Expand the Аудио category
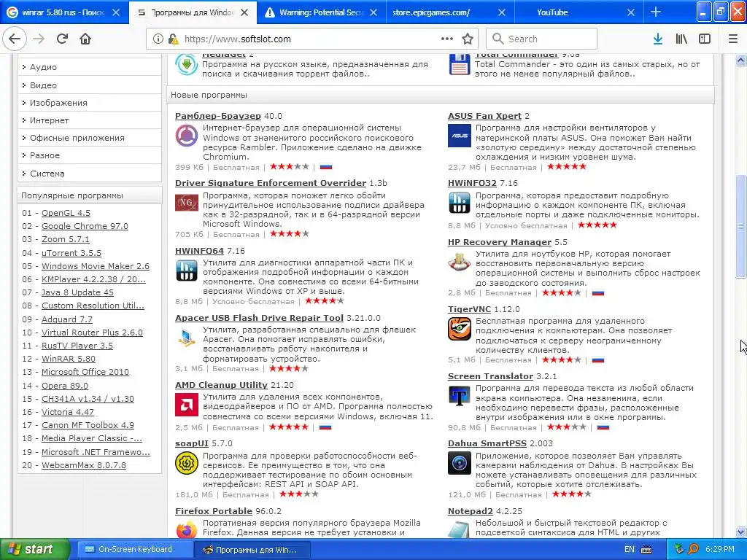This screenshot has height=560, width=747. pos(90,67)
